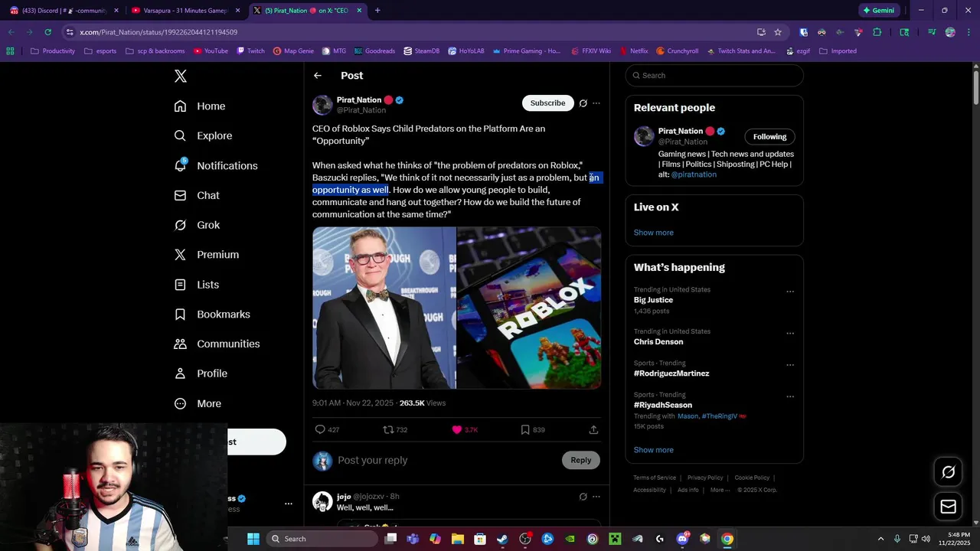Open Grok icon on jojo's reply
This screenshot has width=980, height=551.
pyautogui.click(x=583, y=497)
